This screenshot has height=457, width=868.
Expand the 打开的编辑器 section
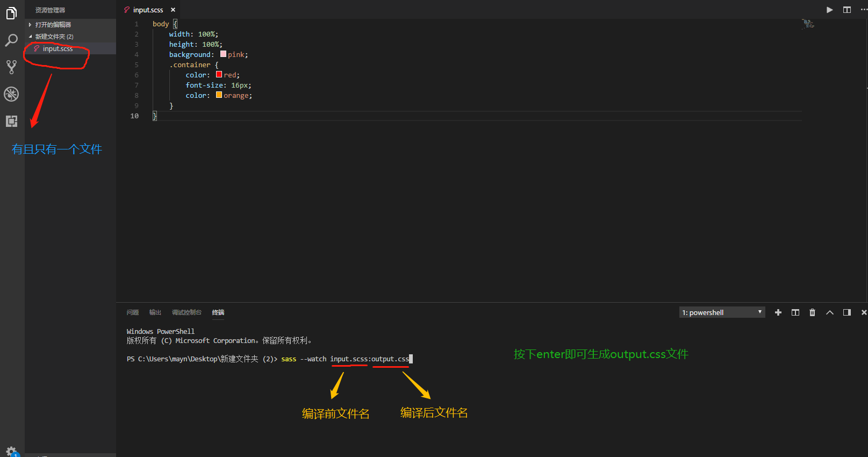point(53,25)
